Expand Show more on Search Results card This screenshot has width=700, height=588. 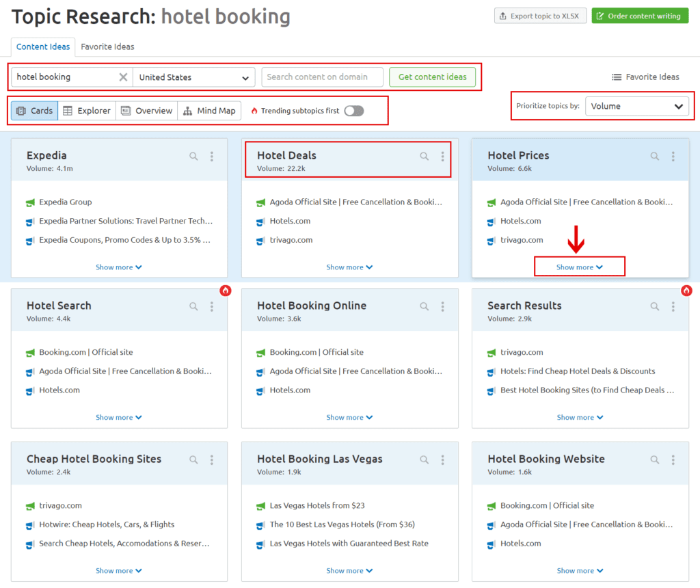(580, 417)
